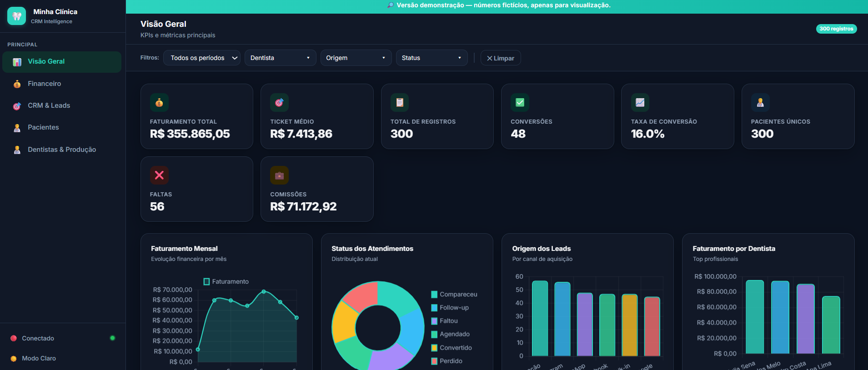Click the Taxa de Conversão chart icon
The image size is (868, 370).
640,102
